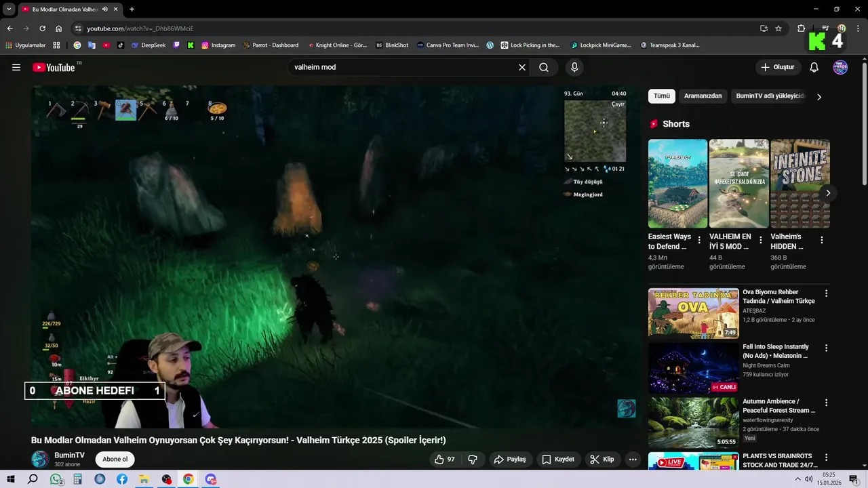Viewport: 868px width, 488px height.
Task: Open options for Valheim's HIDDEN short
Action: coord(822,240)
